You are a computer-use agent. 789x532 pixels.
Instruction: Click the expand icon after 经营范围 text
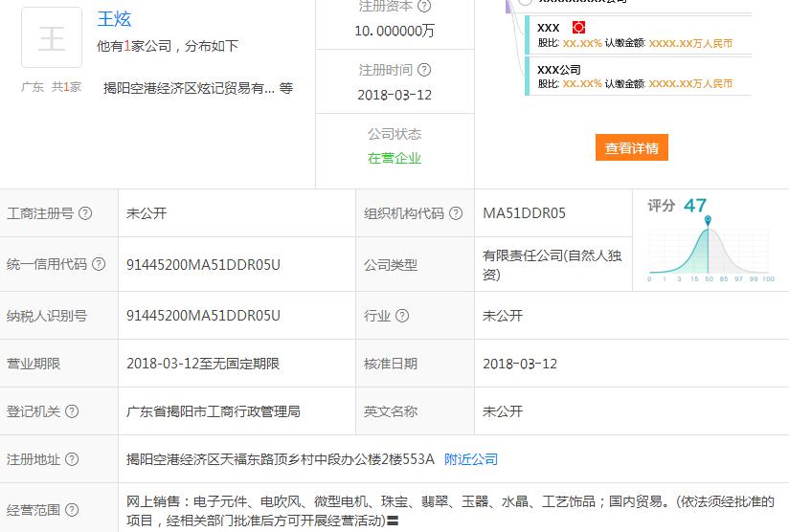point(393,521)
